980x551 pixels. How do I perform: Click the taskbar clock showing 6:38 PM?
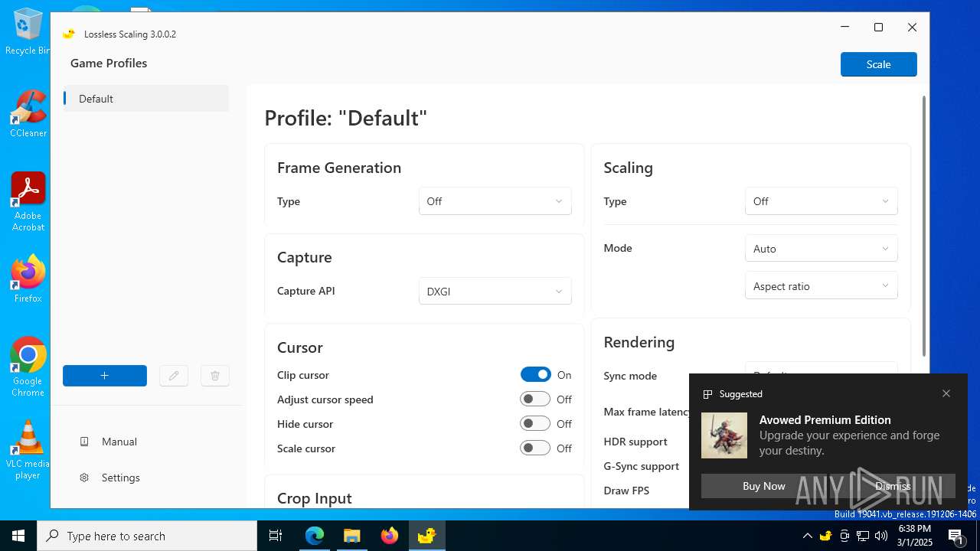[x=914, y=536]
